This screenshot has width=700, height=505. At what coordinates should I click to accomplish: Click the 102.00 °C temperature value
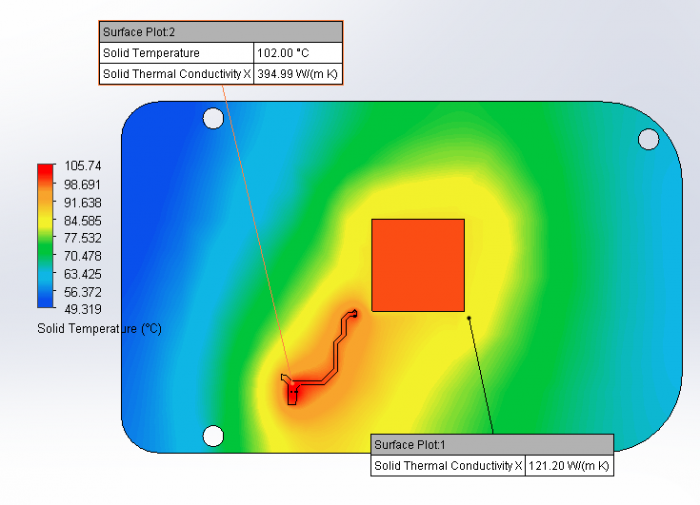tap(281, 53)
